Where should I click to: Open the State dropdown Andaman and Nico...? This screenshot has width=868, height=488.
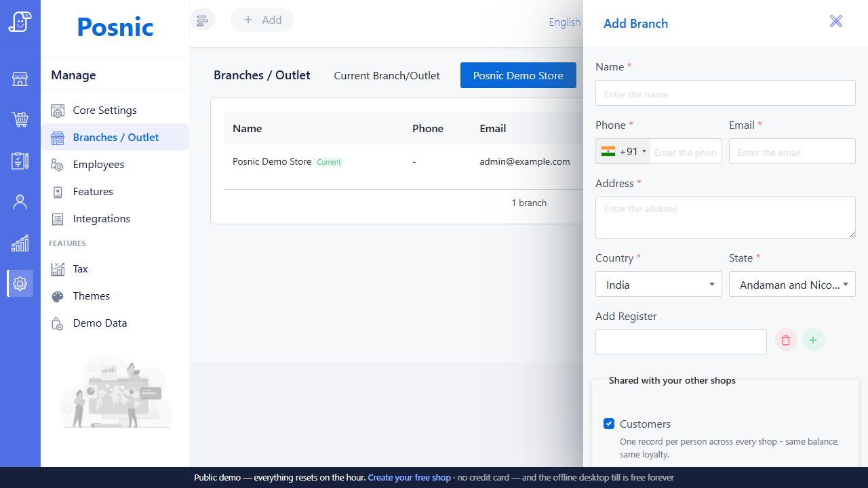click(792, 284)
